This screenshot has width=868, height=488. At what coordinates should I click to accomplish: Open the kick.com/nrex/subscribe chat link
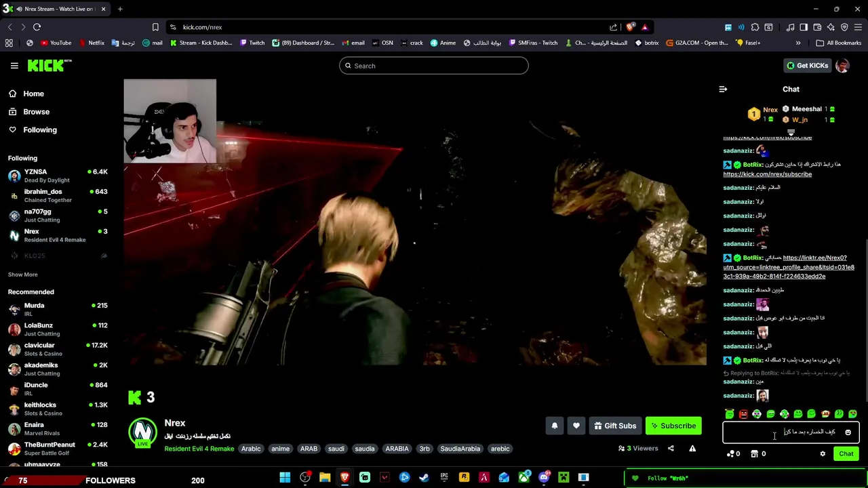click(x=767, y=174)
